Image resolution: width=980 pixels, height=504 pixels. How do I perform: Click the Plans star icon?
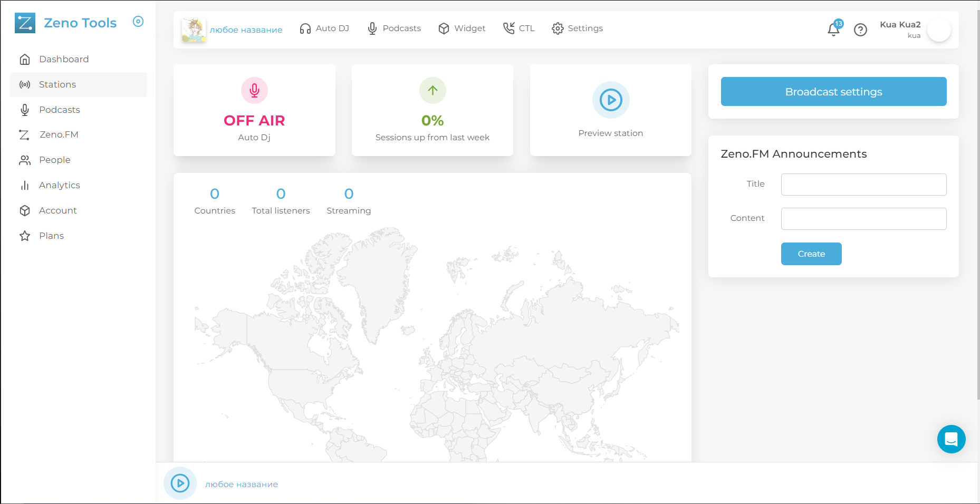coord(25,236)
